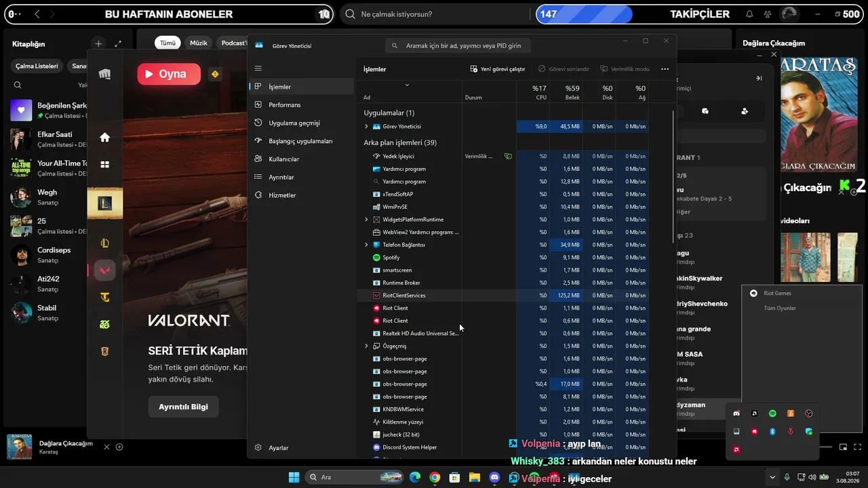Screen dimensions: 868x488
Task: Select the League of Legends gold tile icon
Action: (104, 203)
